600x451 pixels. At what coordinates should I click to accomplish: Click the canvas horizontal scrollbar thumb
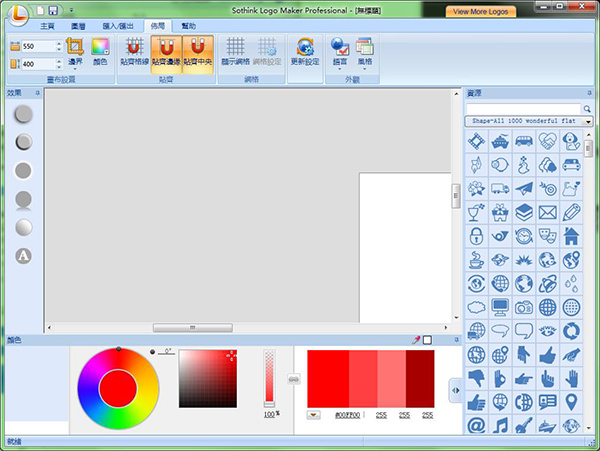(x=192, y=328)
